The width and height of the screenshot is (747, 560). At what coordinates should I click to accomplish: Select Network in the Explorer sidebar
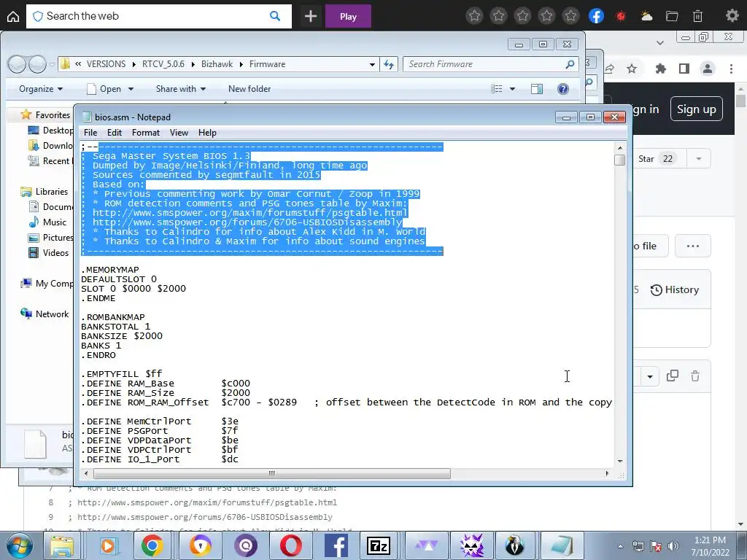click(52, 314)
